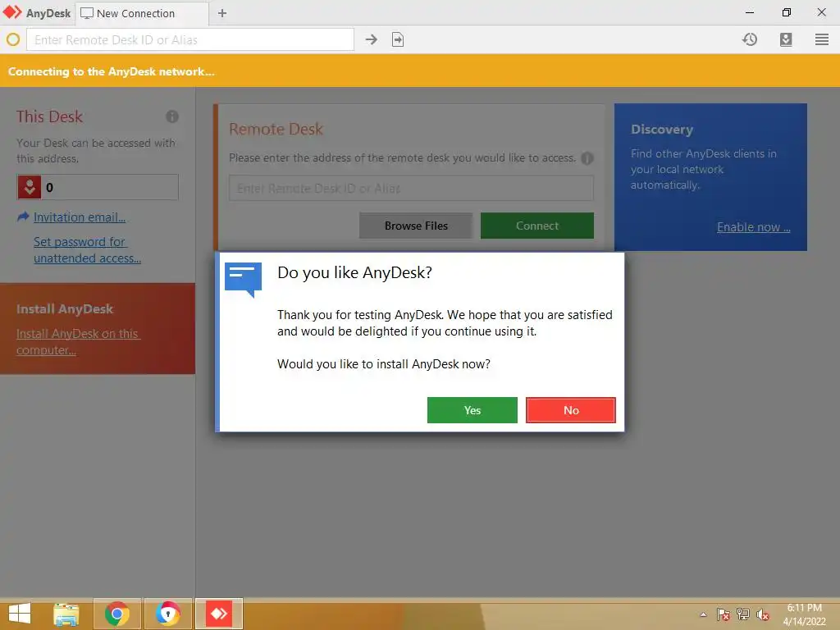Click Yes to install AnyDesk
The height and width of the screenshot is (630, 840).
point(472,410)
